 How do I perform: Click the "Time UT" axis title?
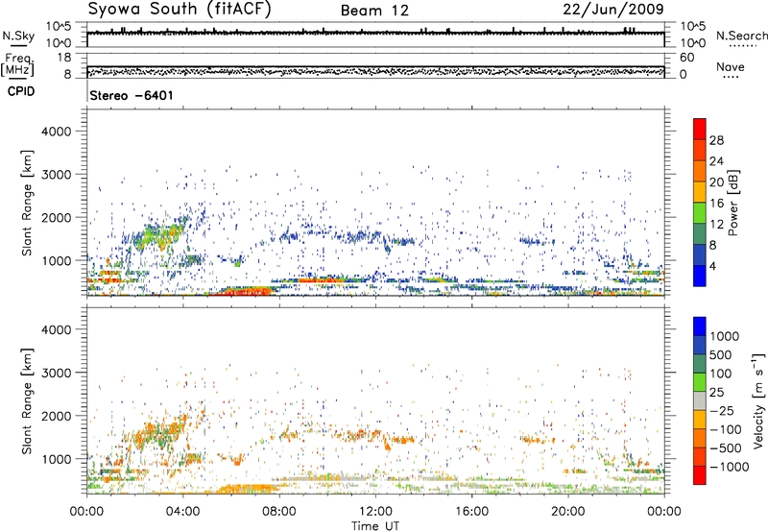pyautogui.click(x=375, y=526)
